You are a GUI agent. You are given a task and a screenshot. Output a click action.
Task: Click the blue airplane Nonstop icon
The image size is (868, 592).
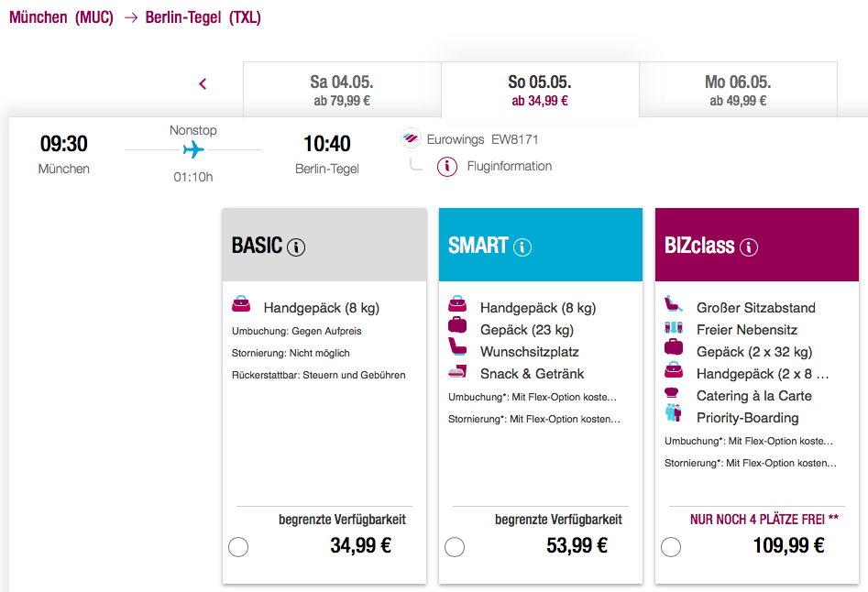[193, 149]
